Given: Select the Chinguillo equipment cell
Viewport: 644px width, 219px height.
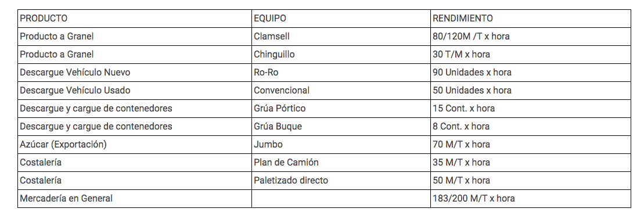Looking at the screenshot, I should coord(341,54).
